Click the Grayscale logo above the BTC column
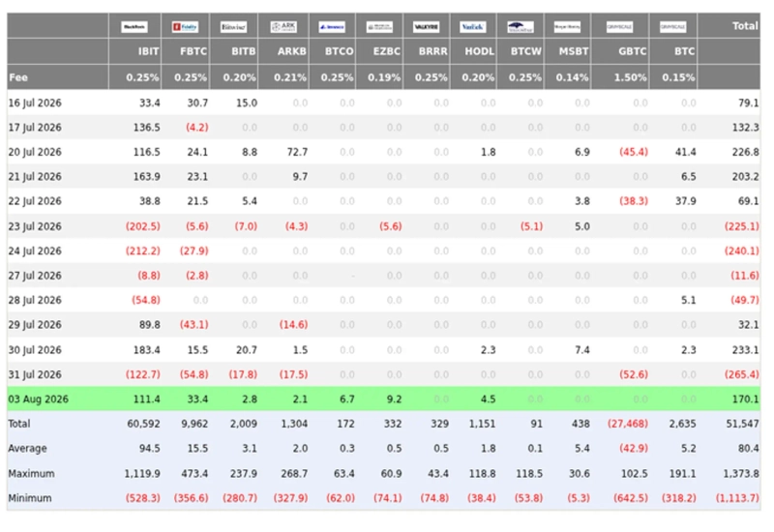This screenshot has width=774, height=532. (x=672, y=27)
